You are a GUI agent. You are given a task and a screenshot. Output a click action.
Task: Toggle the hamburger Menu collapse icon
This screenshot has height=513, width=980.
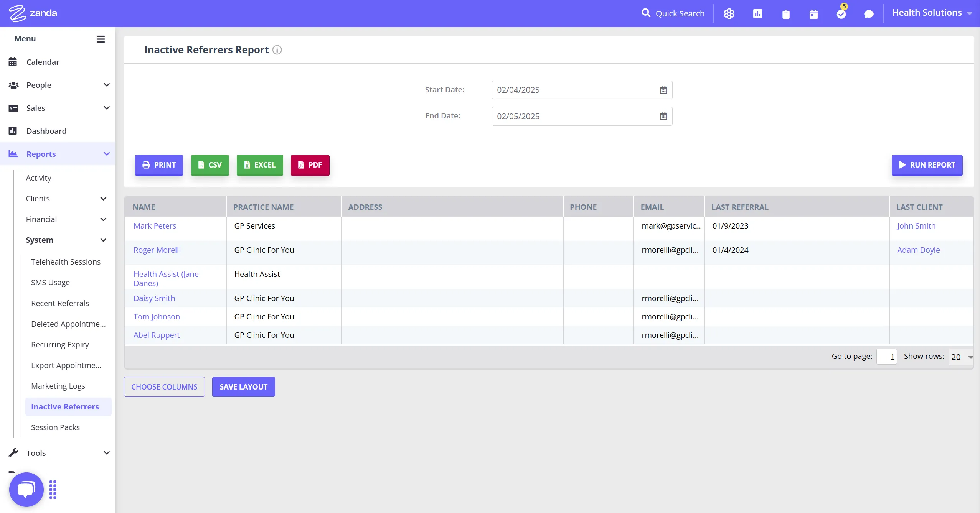101,39
